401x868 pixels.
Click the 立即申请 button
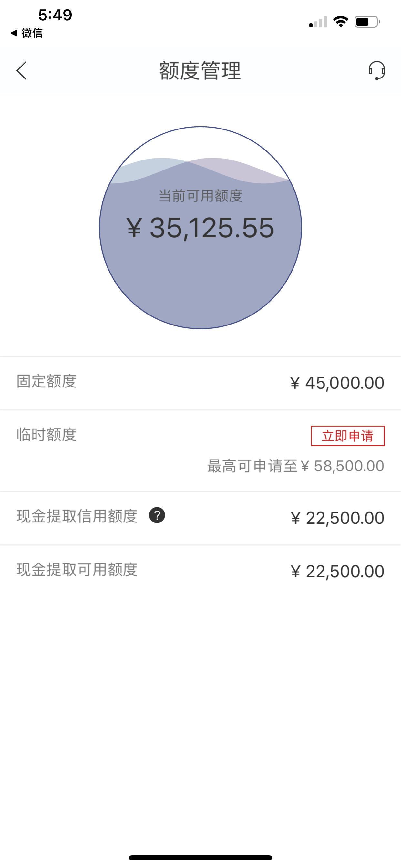[347, 436]
